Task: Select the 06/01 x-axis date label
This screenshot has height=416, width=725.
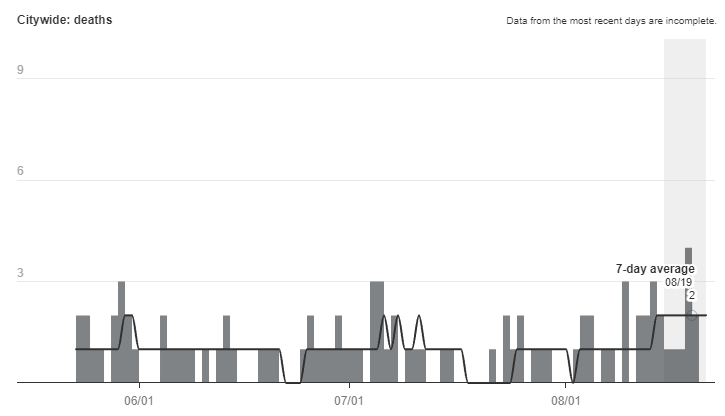Action: point(138,400)
